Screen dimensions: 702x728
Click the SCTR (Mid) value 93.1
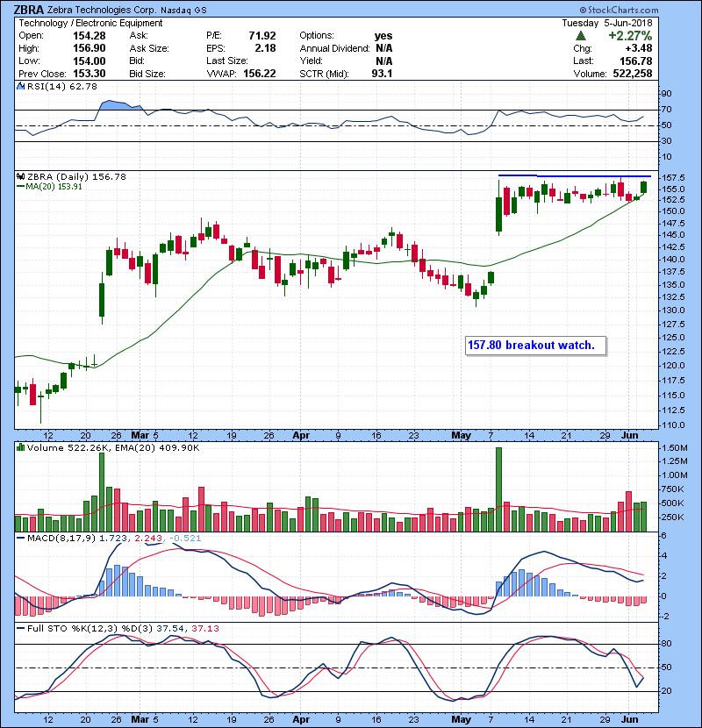click(x=382, y=74)
